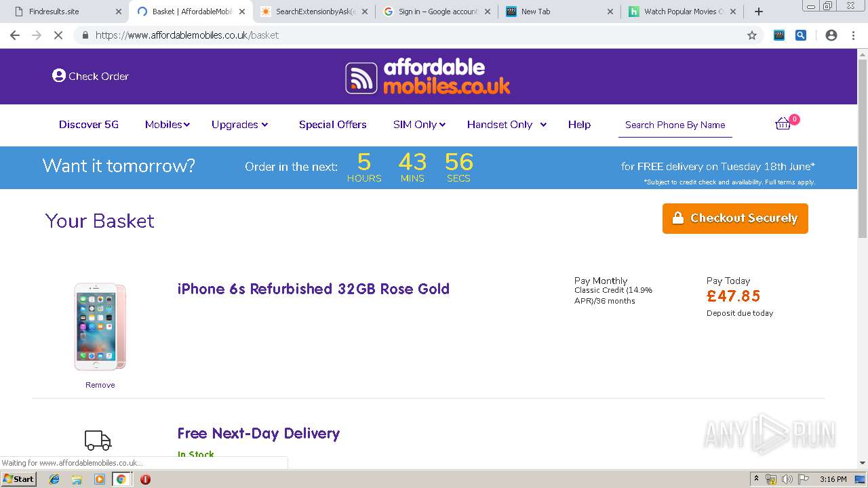This screenshot has width=868, height=488.
Task: Close the Watch Popular Movies tab
Action: 733,12
